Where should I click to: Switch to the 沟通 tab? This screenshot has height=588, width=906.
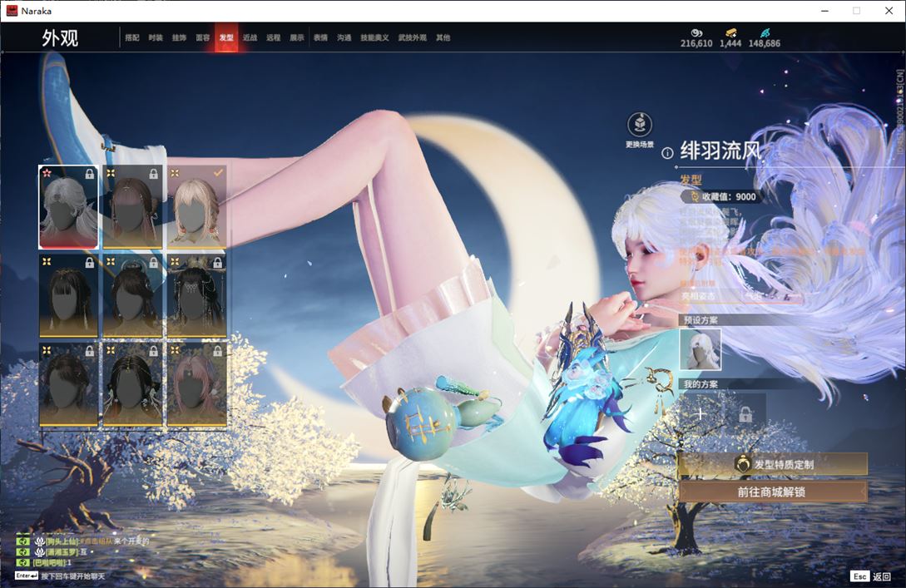(x=344, y=37)
